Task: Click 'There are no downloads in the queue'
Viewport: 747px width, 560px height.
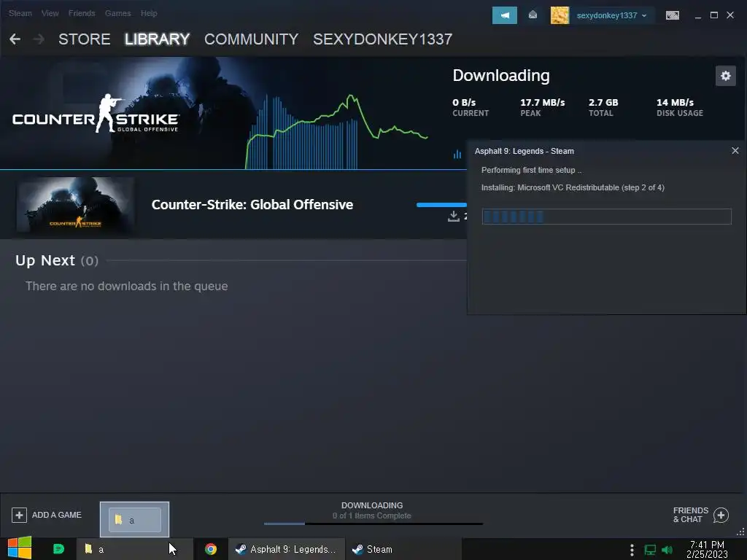Action: point(126,286)
